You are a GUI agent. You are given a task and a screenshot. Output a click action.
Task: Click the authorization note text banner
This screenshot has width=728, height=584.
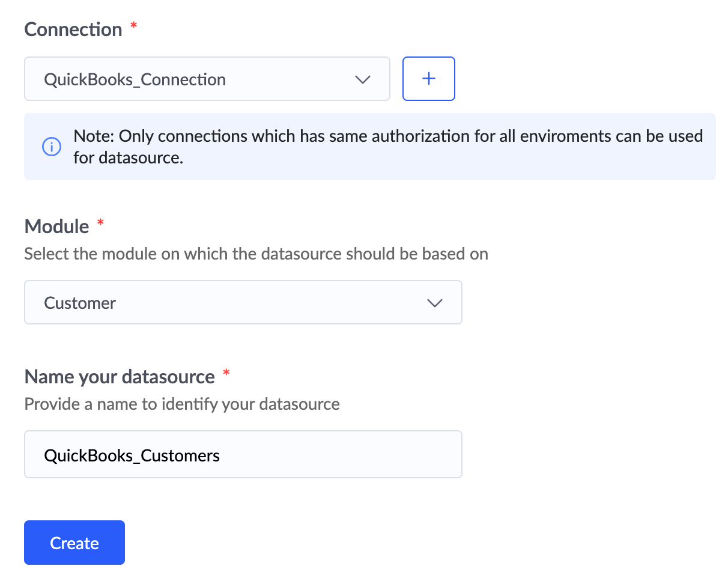coord(387,147)
